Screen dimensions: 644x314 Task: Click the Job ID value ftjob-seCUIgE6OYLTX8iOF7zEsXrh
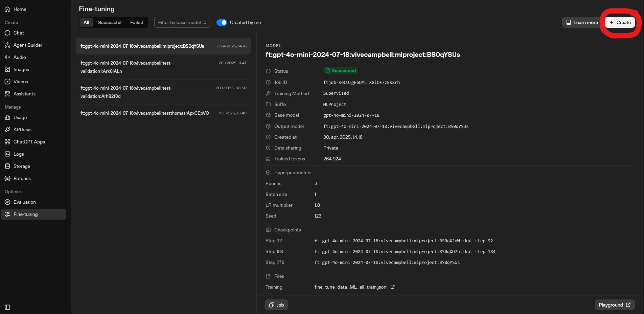pyautogui.click(x=362, y=82)
